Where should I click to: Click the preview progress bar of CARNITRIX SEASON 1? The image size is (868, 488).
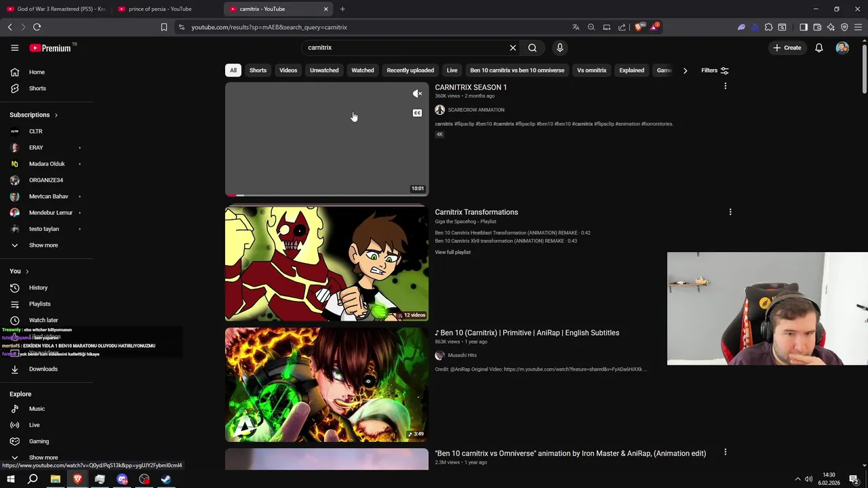327,195
